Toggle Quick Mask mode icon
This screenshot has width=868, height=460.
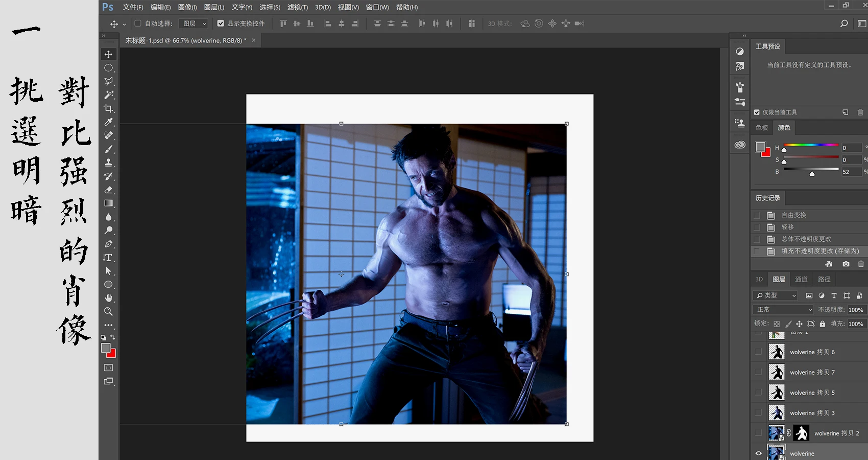[108, 367]
